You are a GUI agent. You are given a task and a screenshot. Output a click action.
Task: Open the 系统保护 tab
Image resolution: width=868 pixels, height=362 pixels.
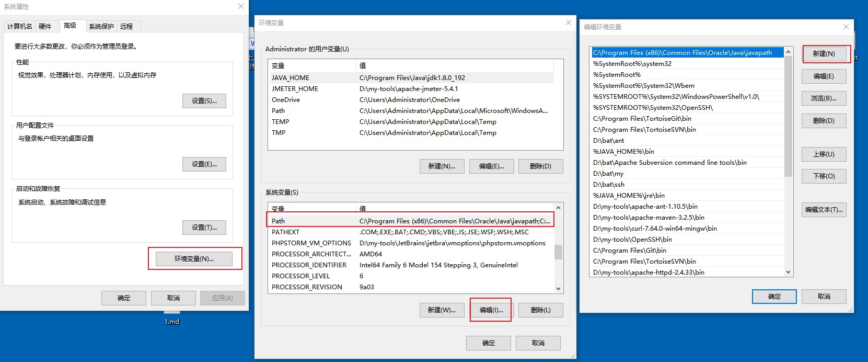click(101, 26)
